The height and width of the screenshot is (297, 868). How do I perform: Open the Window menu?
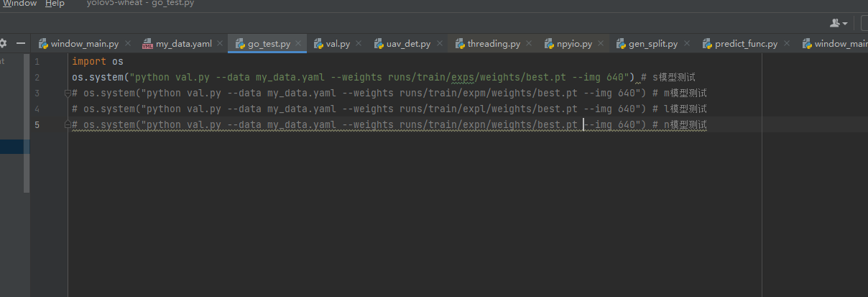tap(19, 4)
